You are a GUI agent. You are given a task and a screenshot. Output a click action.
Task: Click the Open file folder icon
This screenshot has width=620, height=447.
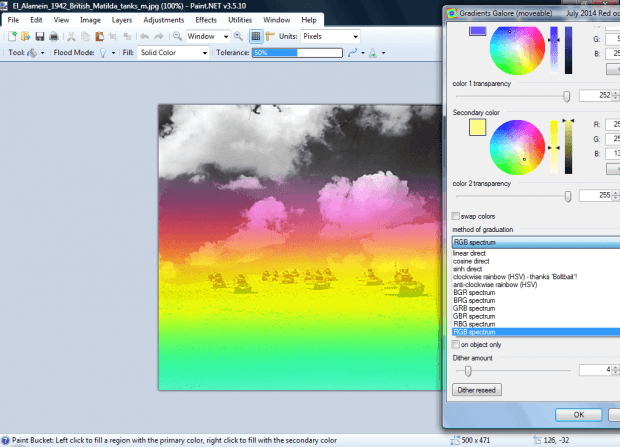(26, 36)
